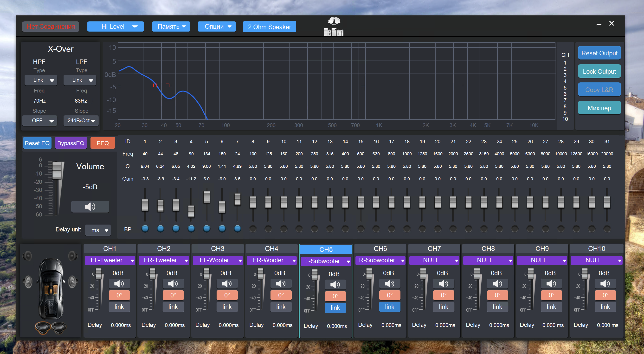Open the Опции menu

point(217,26)
